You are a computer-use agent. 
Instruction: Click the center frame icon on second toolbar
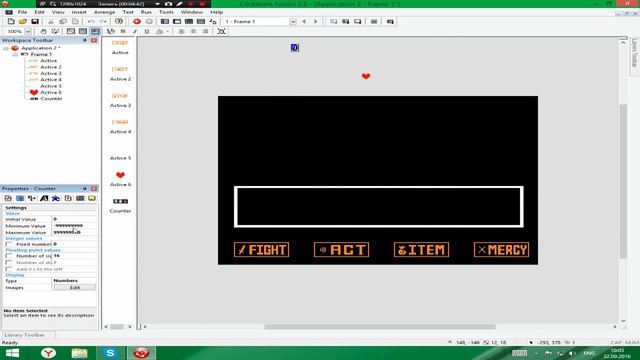pos(221,31)
